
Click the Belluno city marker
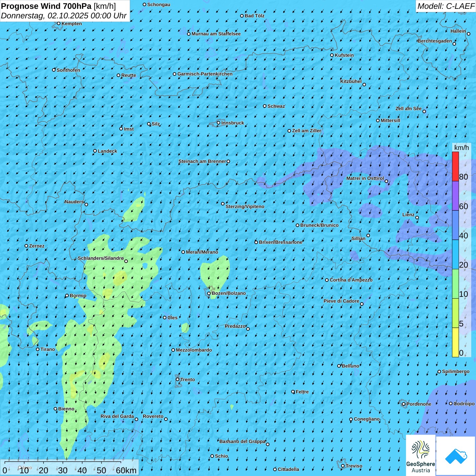pyautogui.click(x=339, y=366)
